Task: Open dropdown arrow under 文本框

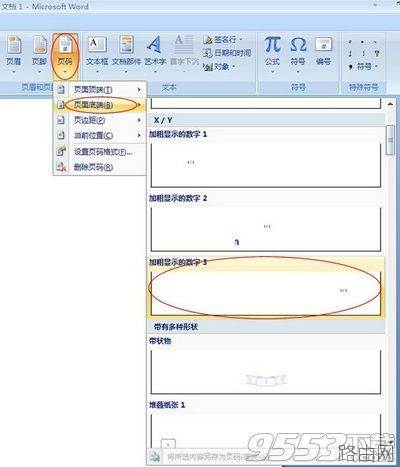Action: (97, 72)
